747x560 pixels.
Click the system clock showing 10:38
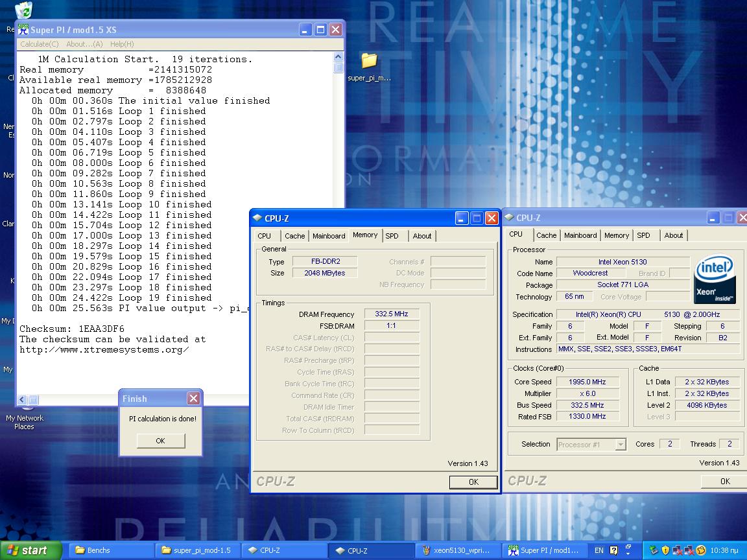(x=724, y=550)
